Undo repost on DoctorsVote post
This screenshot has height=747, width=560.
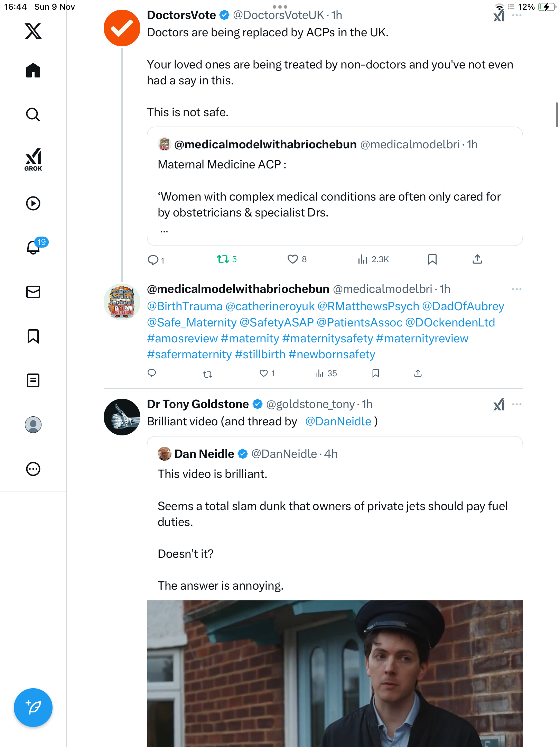(223, 259)
